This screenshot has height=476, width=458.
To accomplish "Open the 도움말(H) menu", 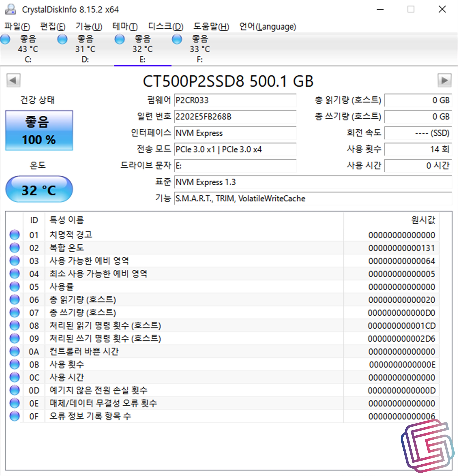I will (211, 26).
